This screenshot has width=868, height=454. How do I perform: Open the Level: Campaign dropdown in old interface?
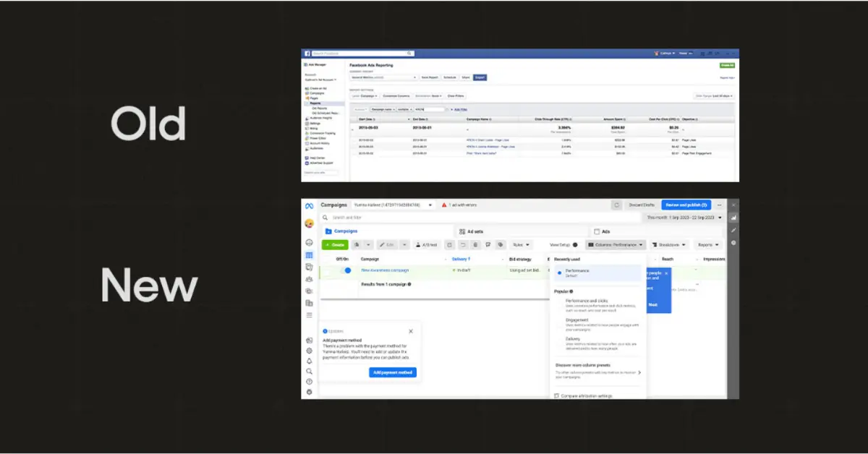pyautogui.click(x=365, y=95)
